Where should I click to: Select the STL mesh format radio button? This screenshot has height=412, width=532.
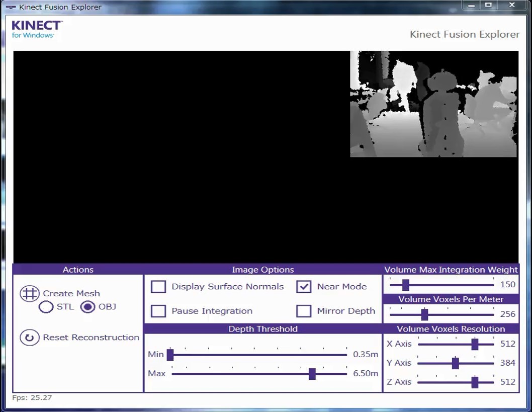click(x=46, y=307)
